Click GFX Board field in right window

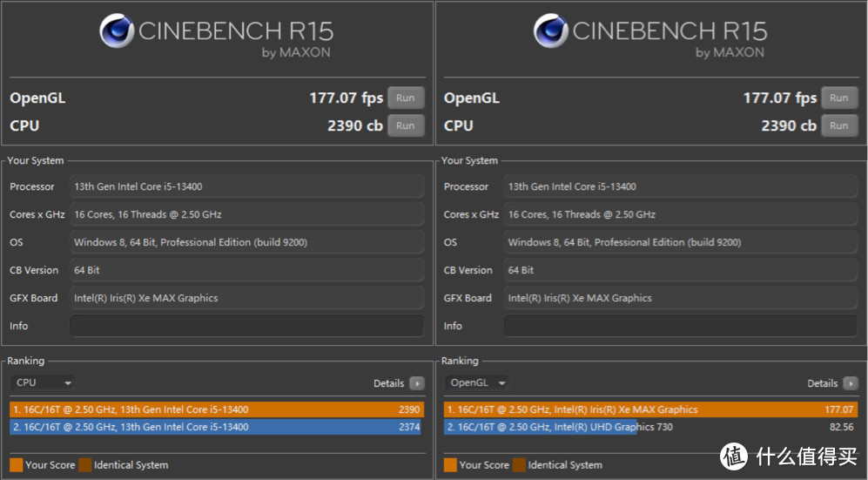(681, 298)
